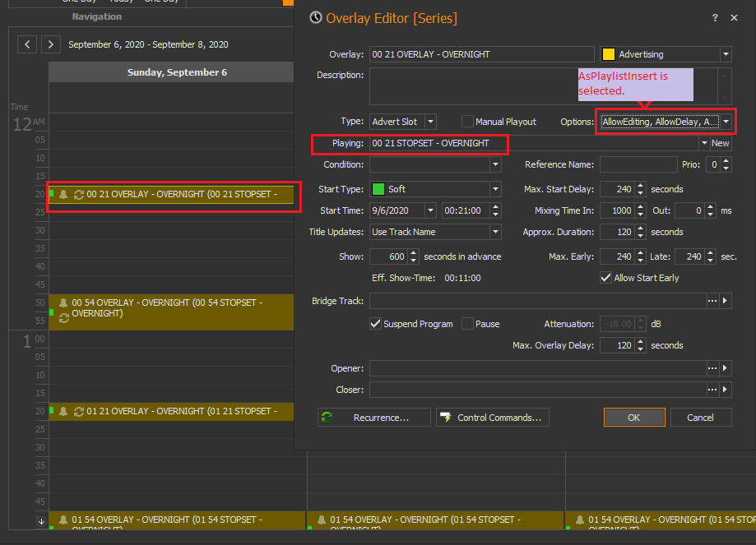
Task: Go to next date range arrow
Action: tap(51, 44)
